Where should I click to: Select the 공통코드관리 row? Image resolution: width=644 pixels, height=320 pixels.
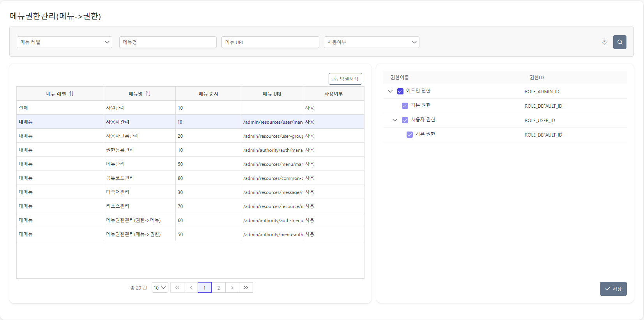(190, 178)
